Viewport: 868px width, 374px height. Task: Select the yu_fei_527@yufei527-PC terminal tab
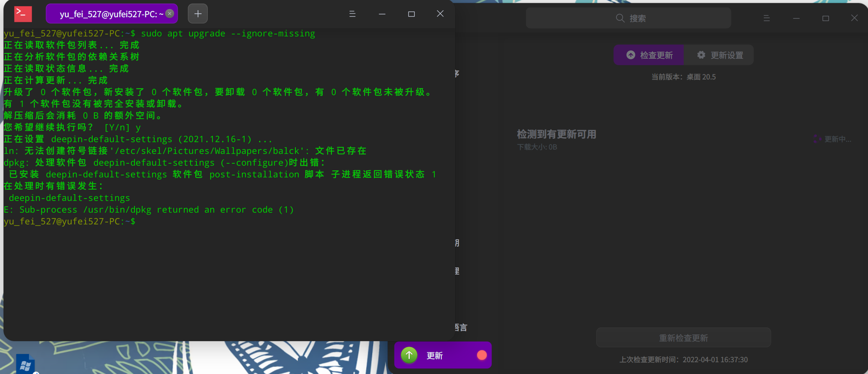click(112, 14)
